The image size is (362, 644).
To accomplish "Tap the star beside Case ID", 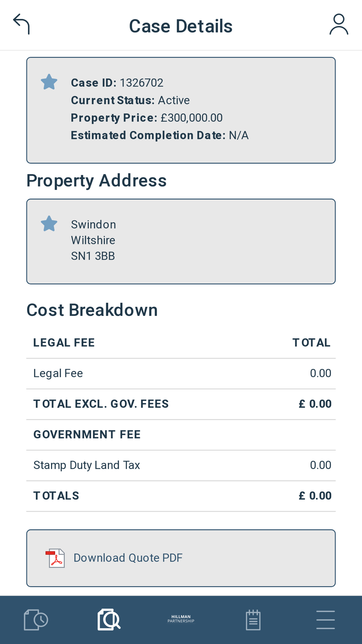I will [x=49, y=82].
